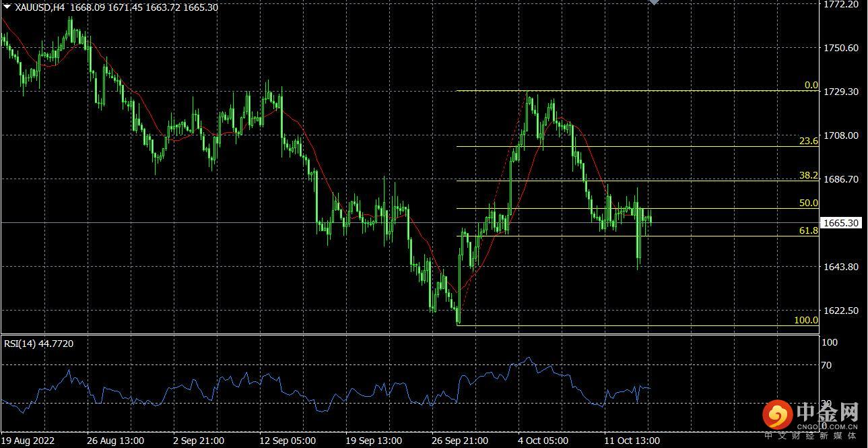
Task: Click the 1772.20 price scale value
Action: click(x=841, y=4)
